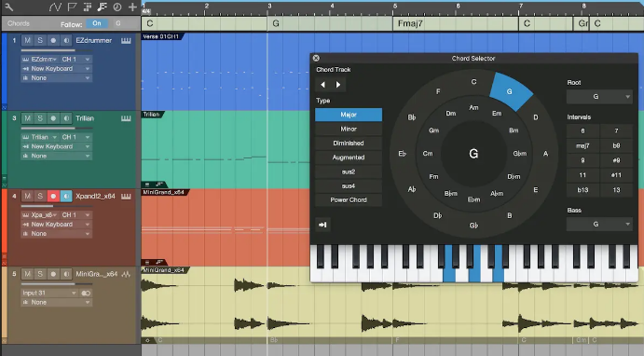This screenshot has height=356, width=644.
Task: Turn off chord Follow On switch
Action: (x=97, y=23)
